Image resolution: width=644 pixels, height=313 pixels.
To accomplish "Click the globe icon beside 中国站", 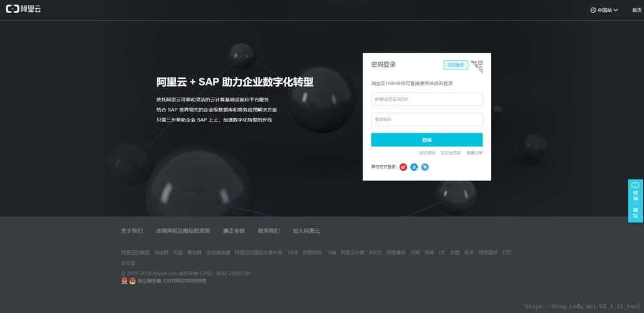I will [593, 10].
